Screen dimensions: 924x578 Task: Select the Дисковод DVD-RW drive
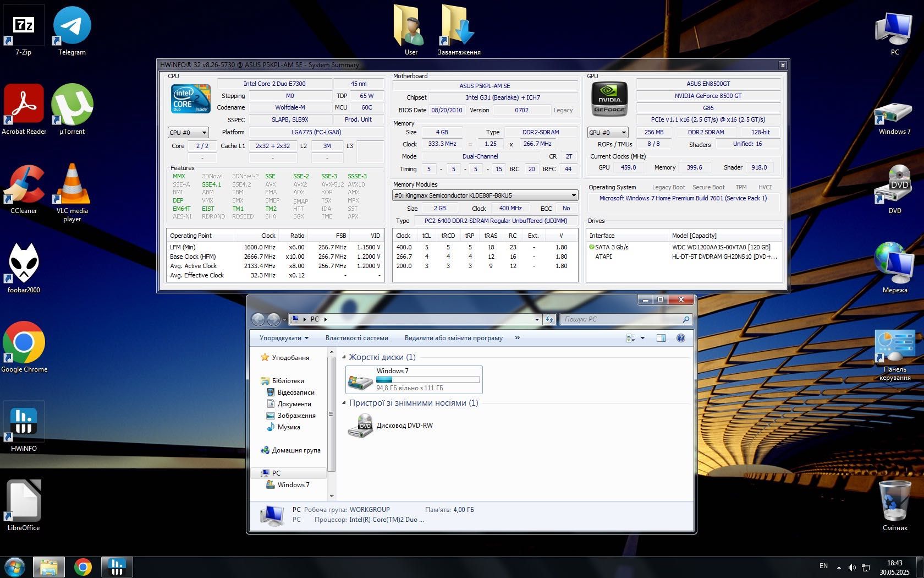(391, 426)
